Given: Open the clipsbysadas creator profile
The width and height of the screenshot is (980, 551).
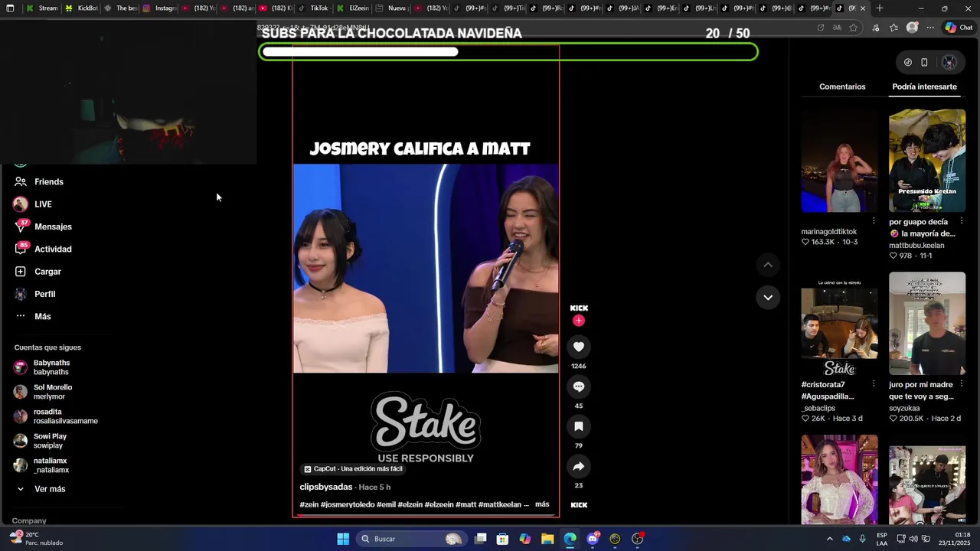Looking at the screenshot, I should [x=326, y=487].
